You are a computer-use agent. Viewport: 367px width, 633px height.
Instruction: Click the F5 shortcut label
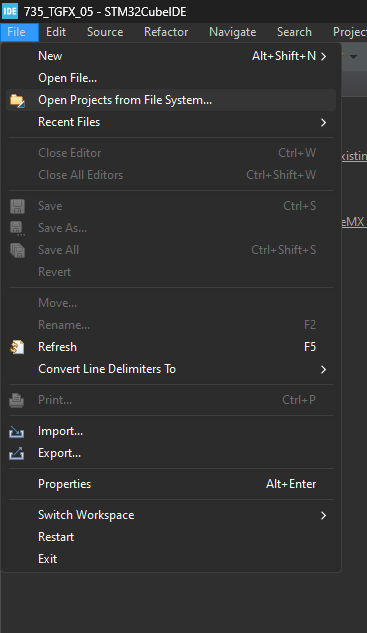click(310, 347)
